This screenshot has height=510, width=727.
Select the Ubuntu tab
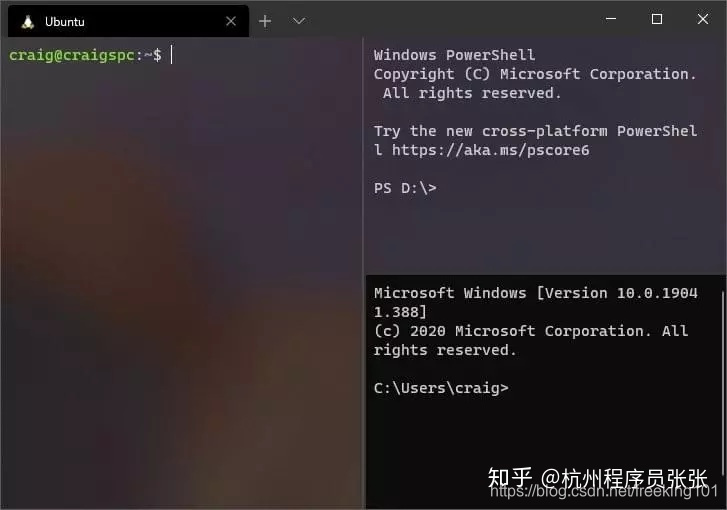click(128, 21)
